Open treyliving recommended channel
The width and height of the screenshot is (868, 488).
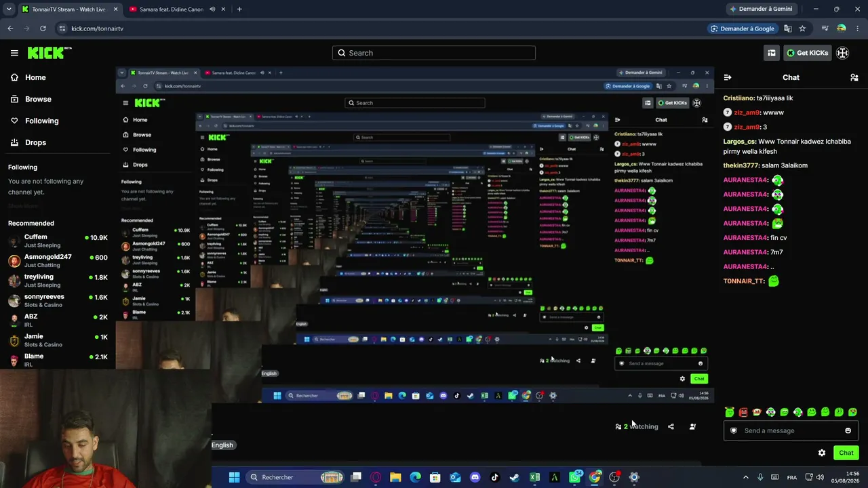58,281
